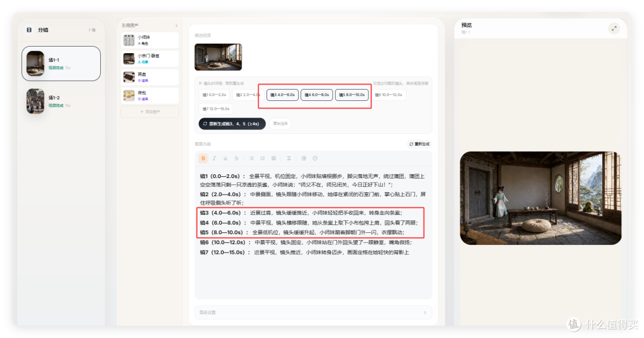The image size is (644, 338).
Task: Deselect shot chip 镜5 8.0—10.0s
Action: pos(352,94)
